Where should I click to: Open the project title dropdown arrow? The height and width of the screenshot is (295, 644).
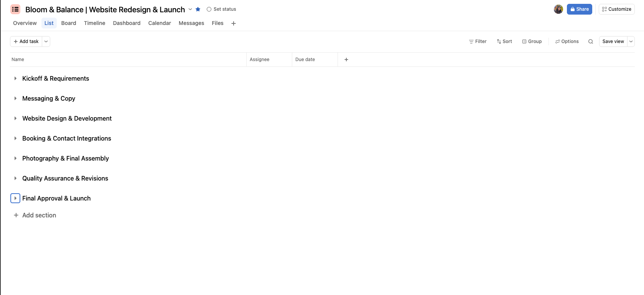[190, 9]
